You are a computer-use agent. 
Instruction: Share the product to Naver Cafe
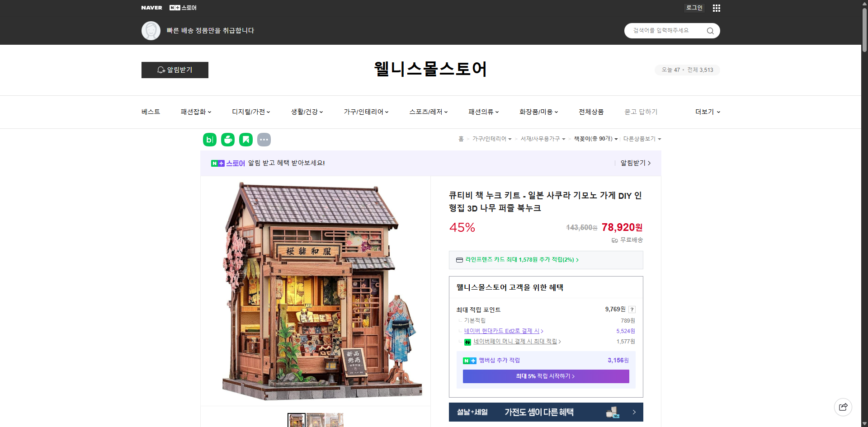pyautogui.click(x=227, y=140)
